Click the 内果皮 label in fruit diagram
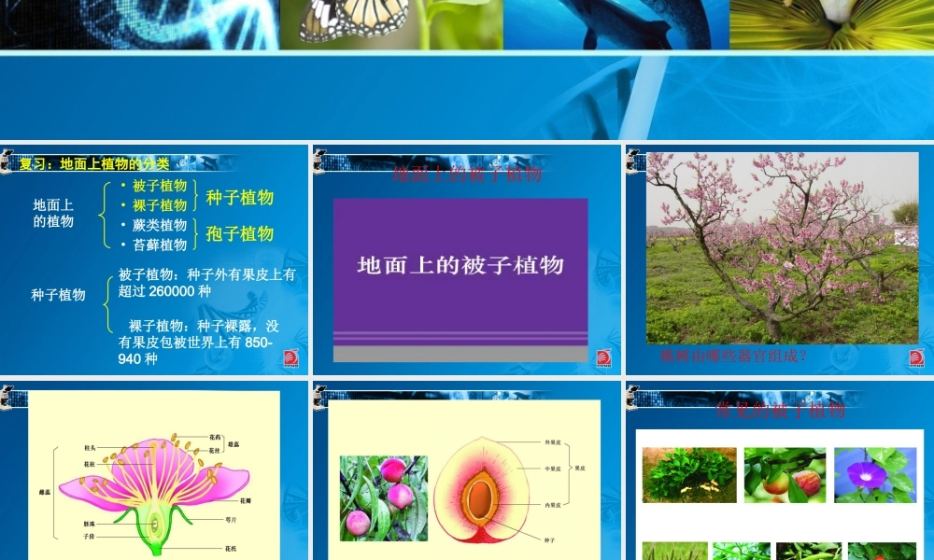Viewport: 934px width, 560px height. (553, 505)
